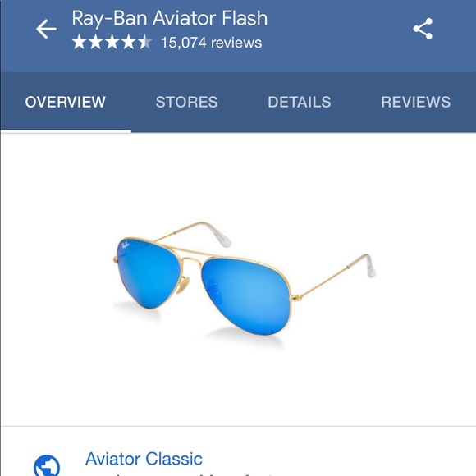
Task: Click the right blue lens of the sunglasses
Action: pos(246,296)
